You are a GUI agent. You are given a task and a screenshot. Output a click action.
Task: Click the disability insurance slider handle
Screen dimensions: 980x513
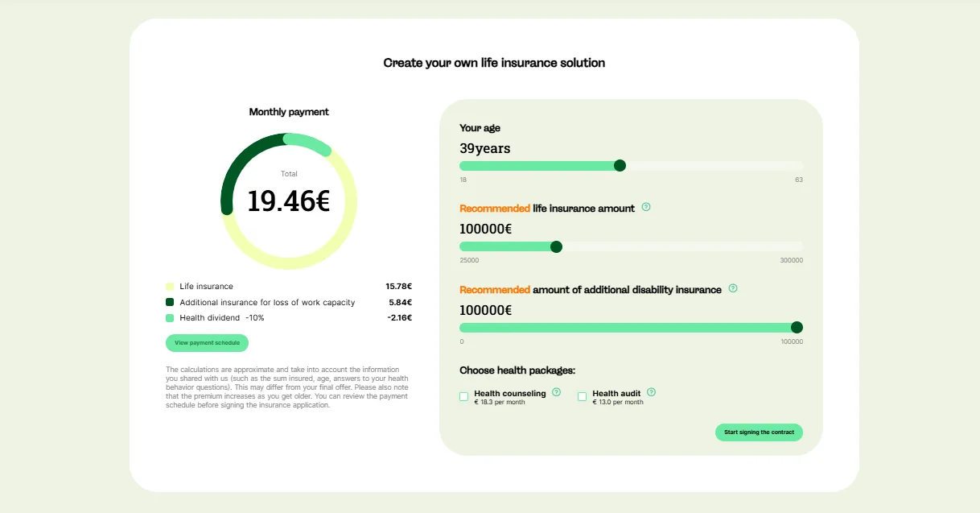point(797,327)
